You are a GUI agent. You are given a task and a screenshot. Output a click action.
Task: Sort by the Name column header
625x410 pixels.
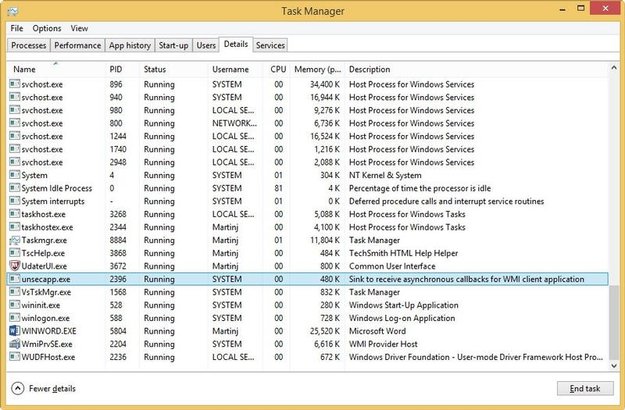pyautogui.click(x=57, y=69)
